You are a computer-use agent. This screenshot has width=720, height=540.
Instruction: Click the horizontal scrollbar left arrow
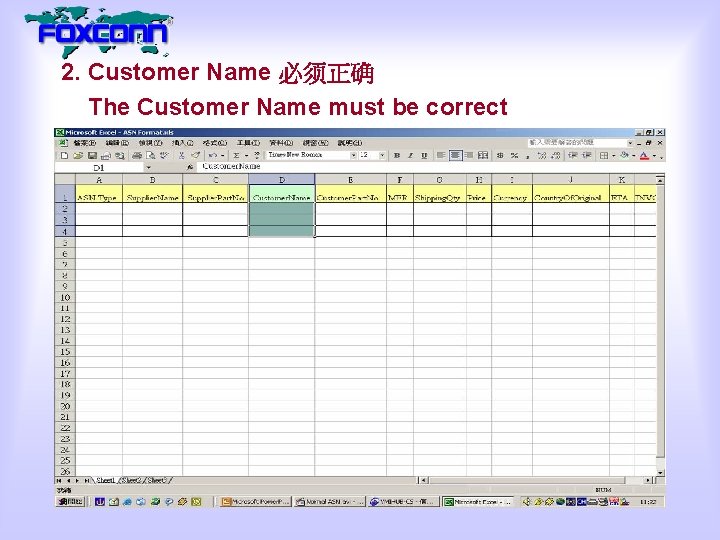pos(424,480)
